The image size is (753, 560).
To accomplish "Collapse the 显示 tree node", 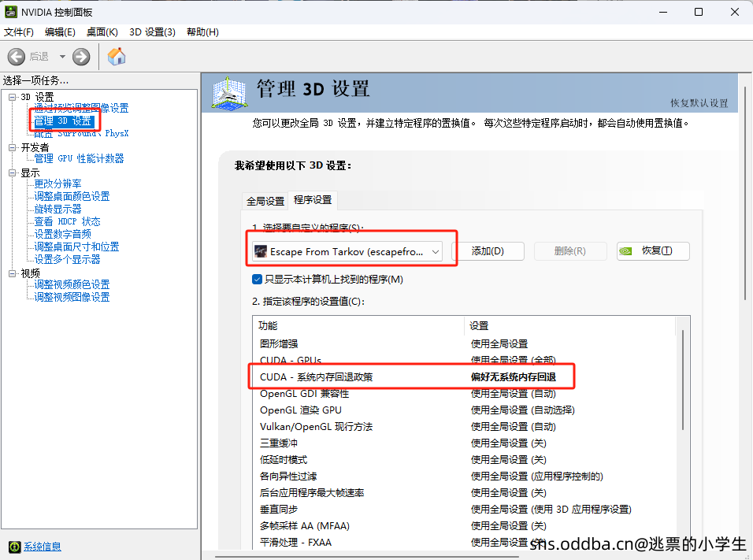I will click(12, 173).
